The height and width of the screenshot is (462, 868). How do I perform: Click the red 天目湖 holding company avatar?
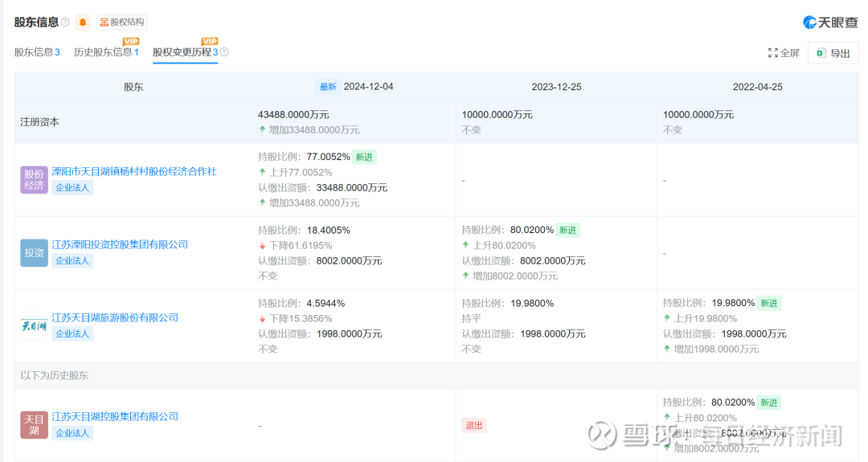point(34,425)
